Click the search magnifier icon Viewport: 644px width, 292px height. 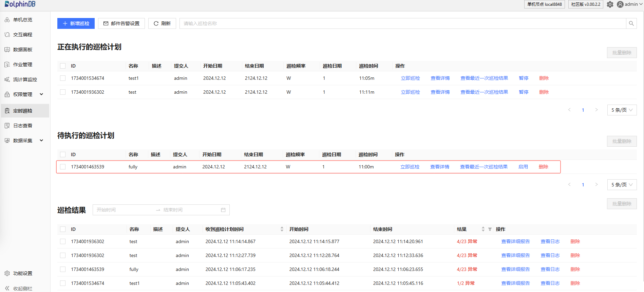[631, 23]
